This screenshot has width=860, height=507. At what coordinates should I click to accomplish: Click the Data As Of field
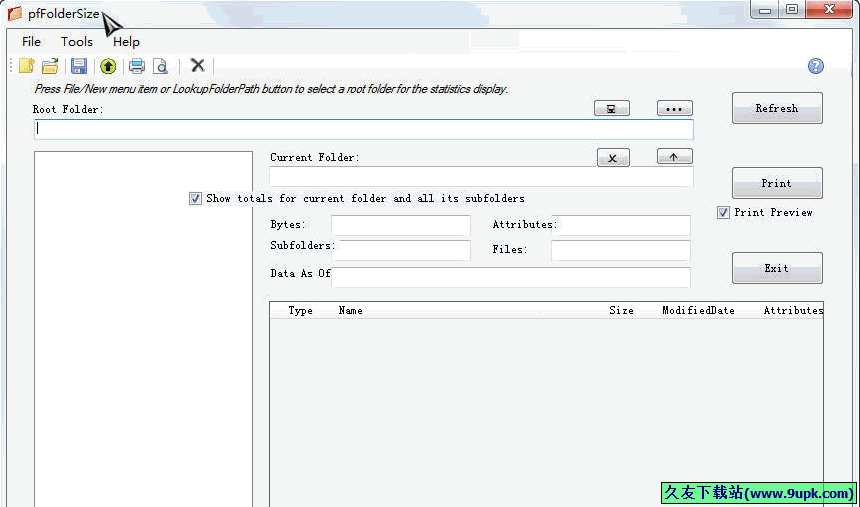point(511,278)
